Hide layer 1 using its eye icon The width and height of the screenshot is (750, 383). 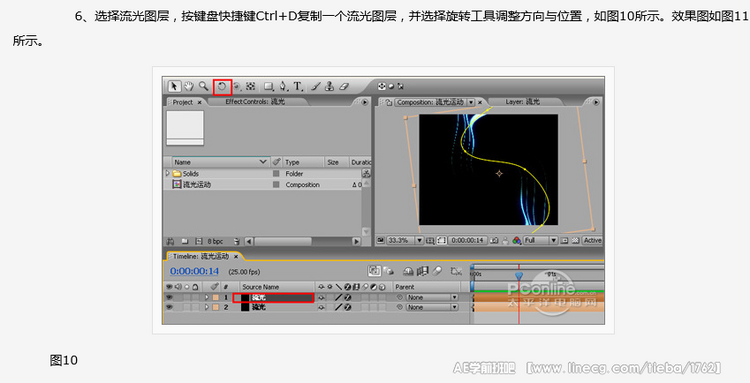coord(169,297)
